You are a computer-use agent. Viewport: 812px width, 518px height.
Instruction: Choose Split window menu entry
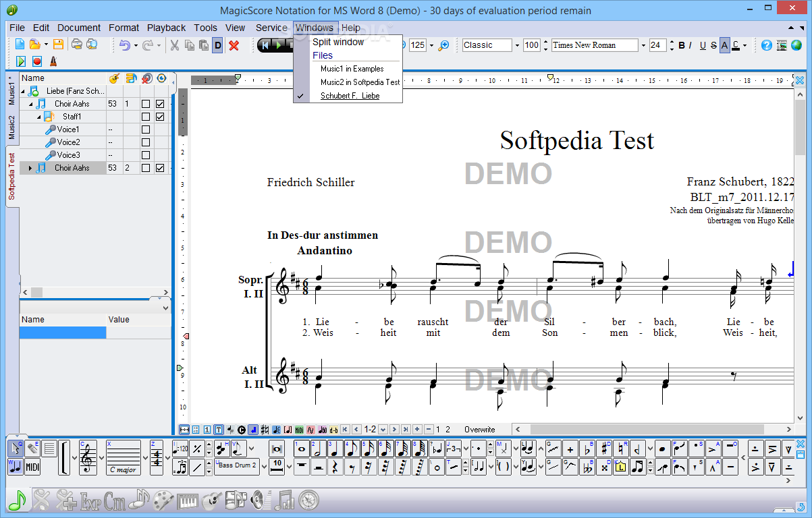pyautogui.click(x=338, y=42)
